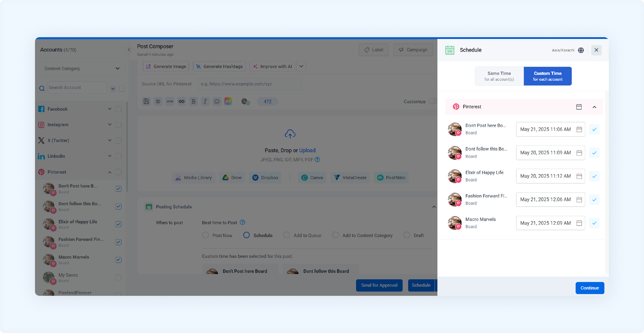644x333 pixels.
Task: Expand the Facebook accounts list
Action: tap(110, 109)
